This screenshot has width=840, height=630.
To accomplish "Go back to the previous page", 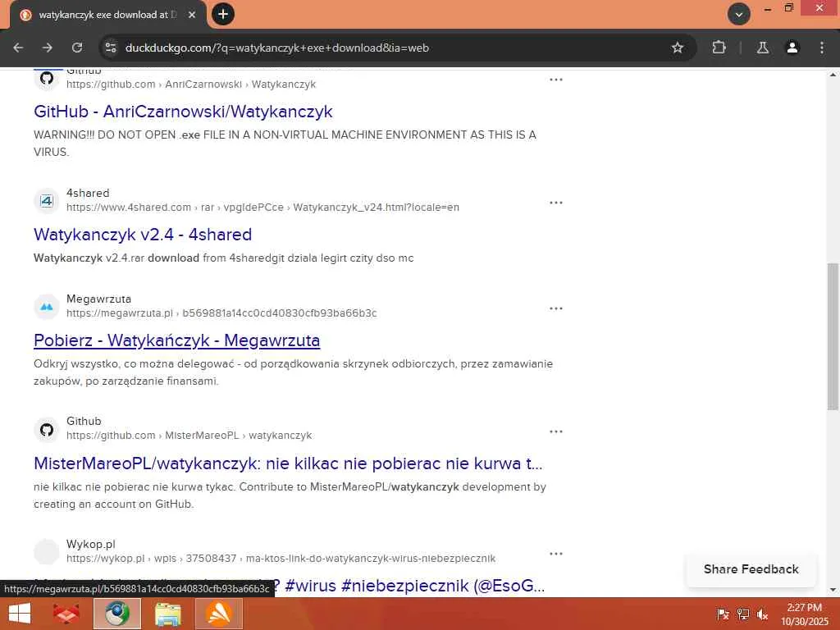I will tap(18, 48).
